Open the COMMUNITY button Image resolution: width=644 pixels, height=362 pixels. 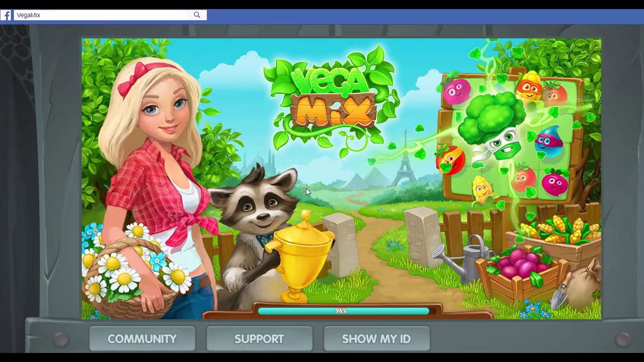tap(142, 339)
